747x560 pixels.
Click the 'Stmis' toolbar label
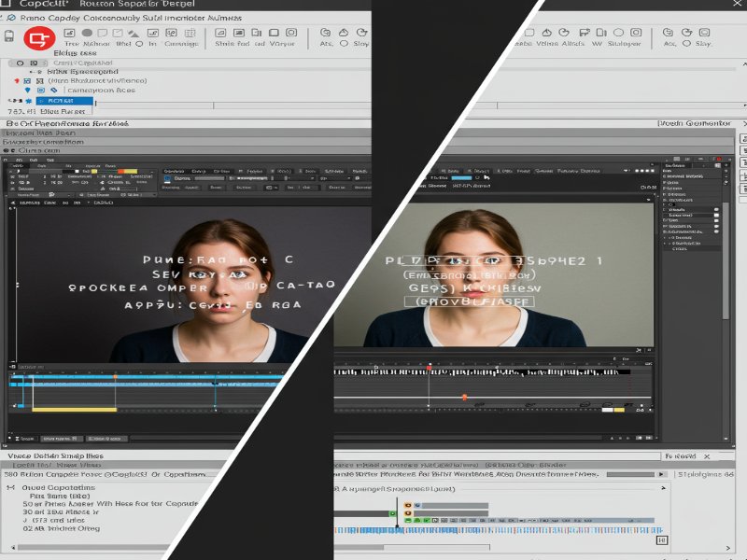(225, 43)
